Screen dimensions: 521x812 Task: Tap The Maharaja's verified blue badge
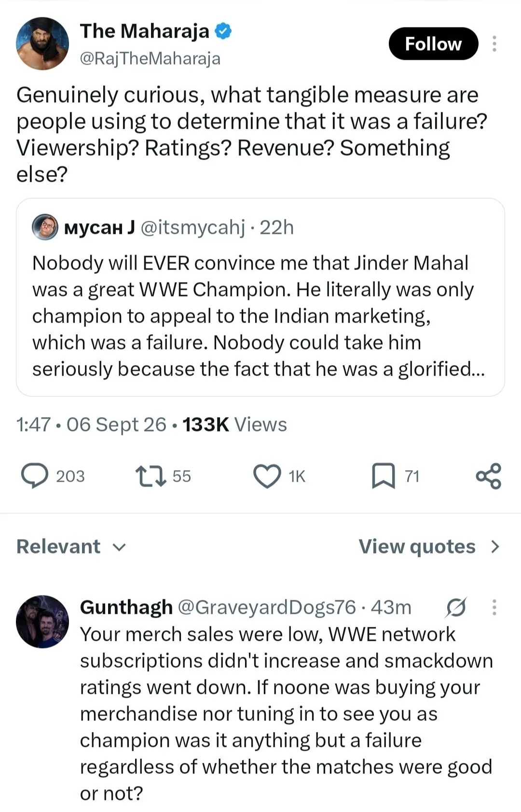coord(223,31)
